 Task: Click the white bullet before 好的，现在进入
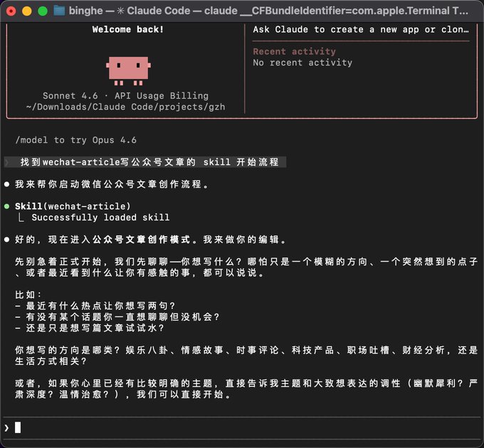coord(7,240)
